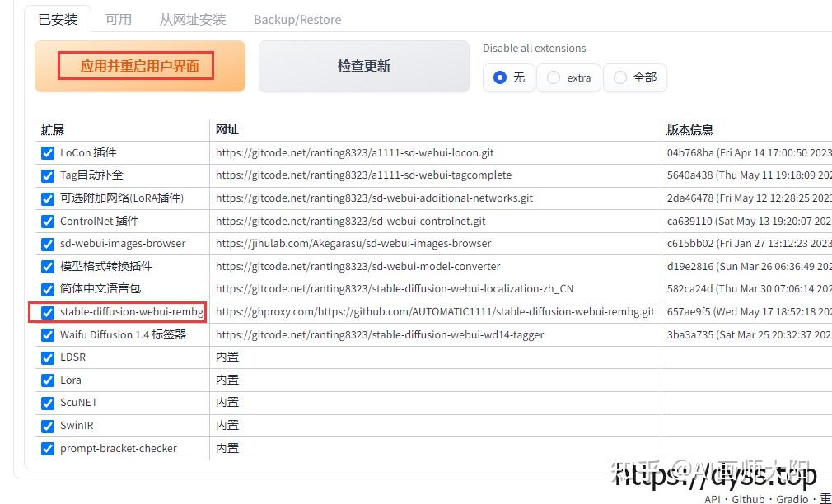Click 内置 in the SwinIR row

tap(227, 426)
